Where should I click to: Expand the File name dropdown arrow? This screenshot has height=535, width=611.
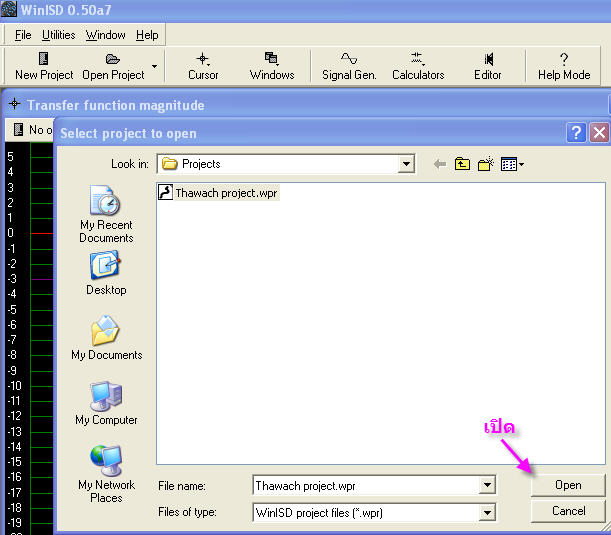[487, 485]
